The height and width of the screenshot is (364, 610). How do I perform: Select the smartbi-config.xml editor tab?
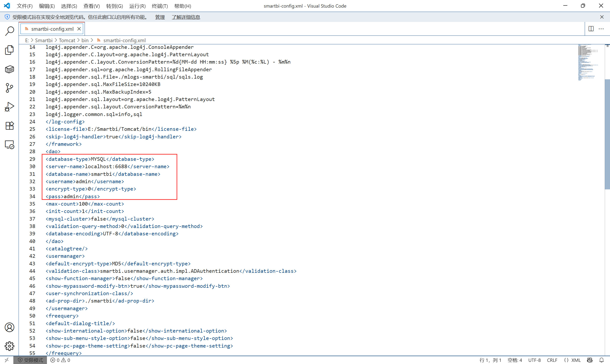point(52,29)
